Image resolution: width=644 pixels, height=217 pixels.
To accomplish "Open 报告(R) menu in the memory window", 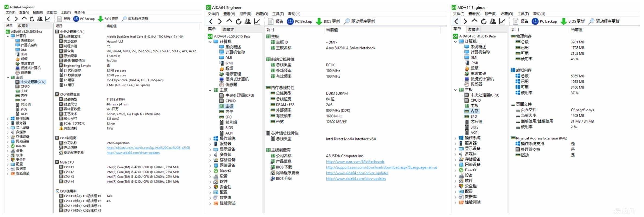I will tap(491, 14).
